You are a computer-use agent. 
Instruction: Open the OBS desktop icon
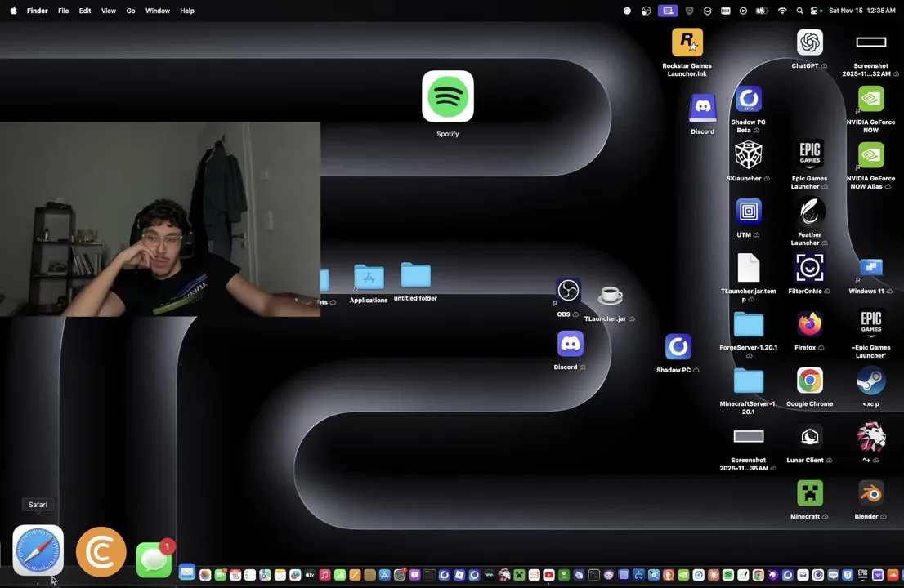(x=568, y=291)
